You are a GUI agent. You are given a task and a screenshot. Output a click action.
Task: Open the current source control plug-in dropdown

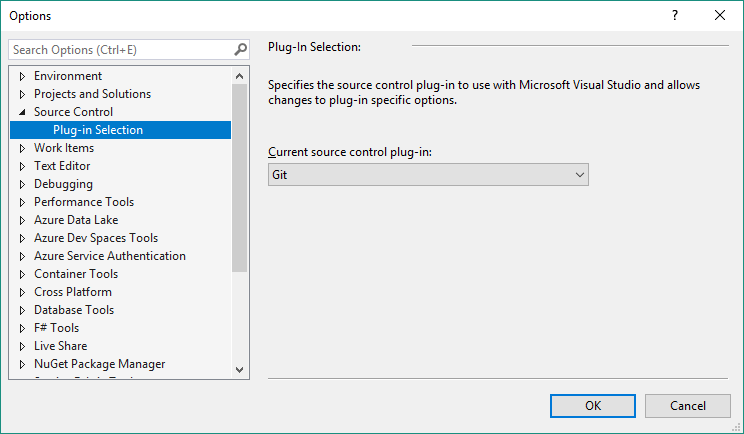pos(428,175)
